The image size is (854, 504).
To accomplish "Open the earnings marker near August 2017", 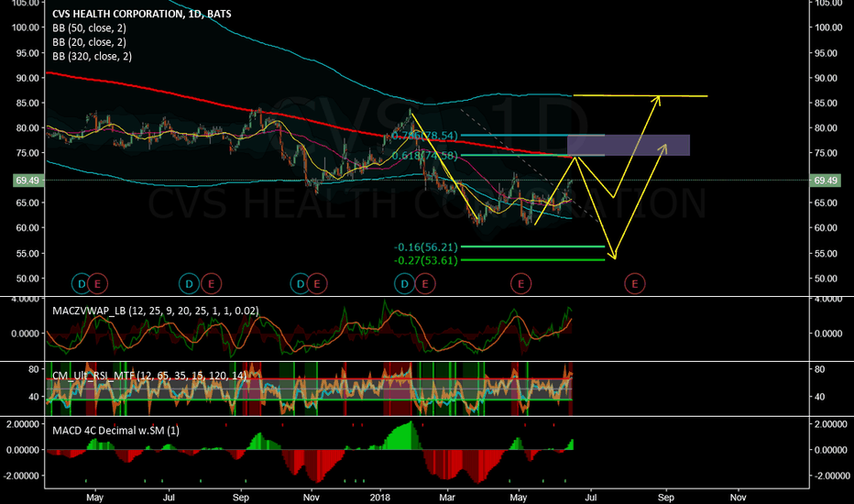I will tap(211, 283).
